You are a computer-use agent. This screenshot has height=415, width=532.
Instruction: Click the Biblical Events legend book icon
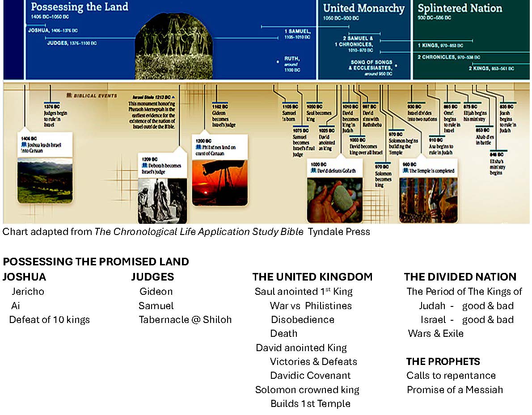pos(69,95)
